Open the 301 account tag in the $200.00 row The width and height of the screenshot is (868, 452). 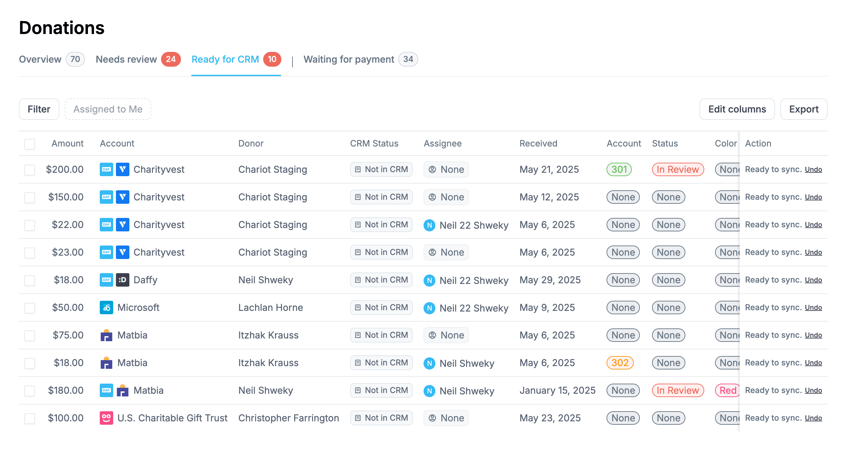[x=619, y=169]
